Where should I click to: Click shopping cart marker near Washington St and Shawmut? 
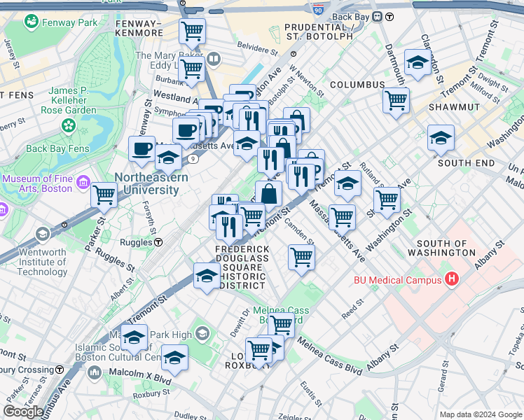387,202
